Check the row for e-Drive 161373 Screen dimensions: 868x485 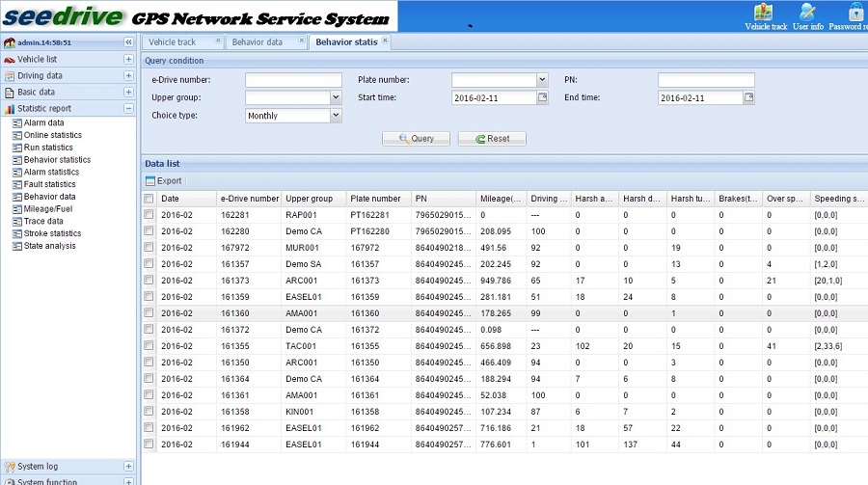coord(149,281)
